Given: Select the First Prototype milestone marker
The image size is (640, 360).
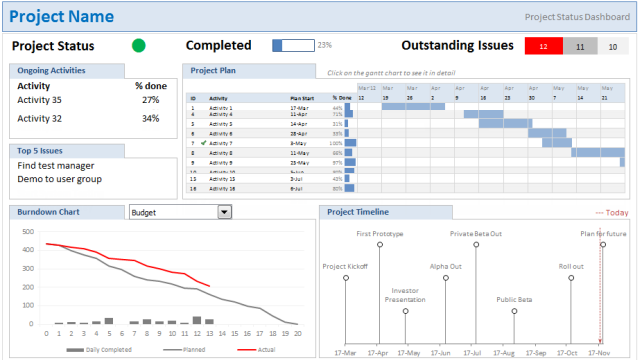Looking at the screenshot, I should tap(380, 244).
